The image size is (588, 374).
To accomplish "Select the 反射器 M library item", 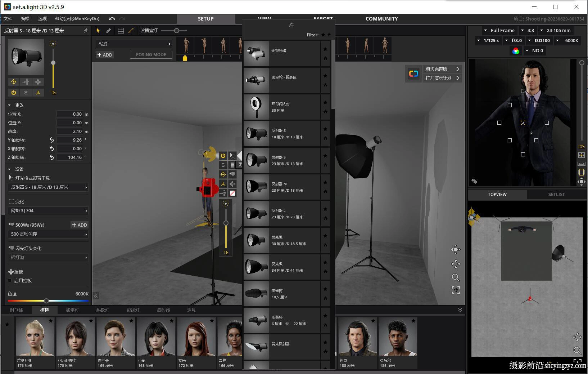I will (x=282, y=187).
